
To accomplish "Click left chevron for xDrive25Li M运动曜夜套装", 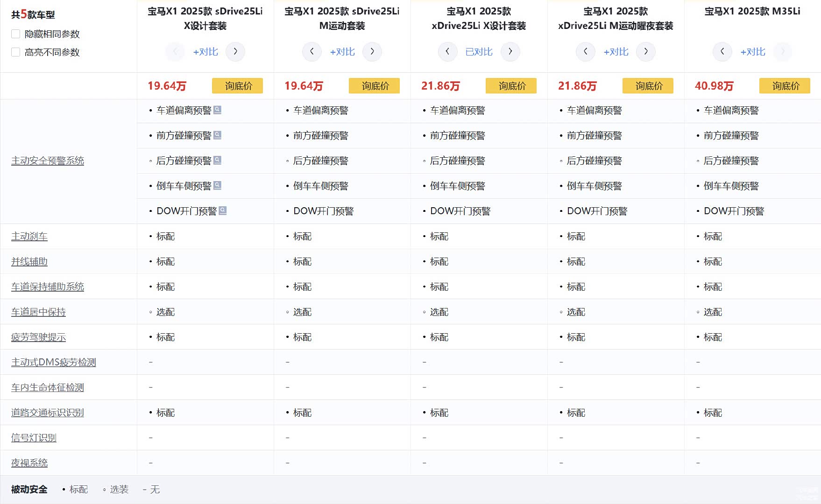I will [x=585, y=51].
